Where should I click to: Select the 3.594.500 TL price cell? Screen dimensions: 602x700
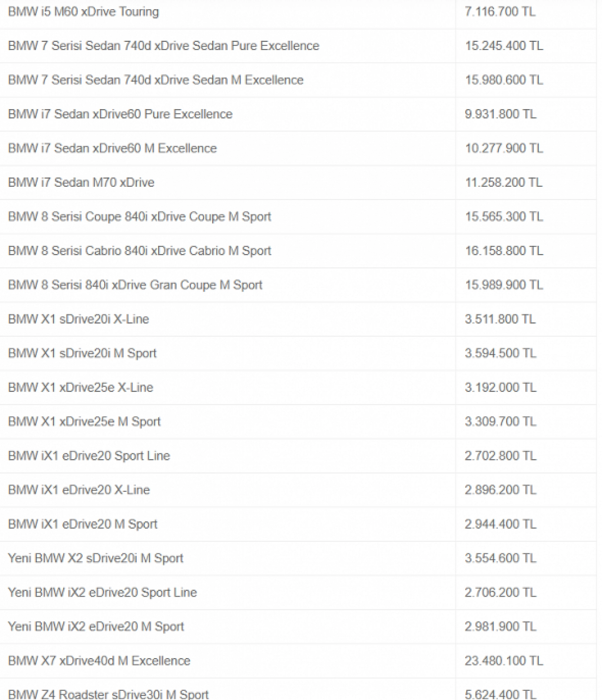[x=500, y=353]
